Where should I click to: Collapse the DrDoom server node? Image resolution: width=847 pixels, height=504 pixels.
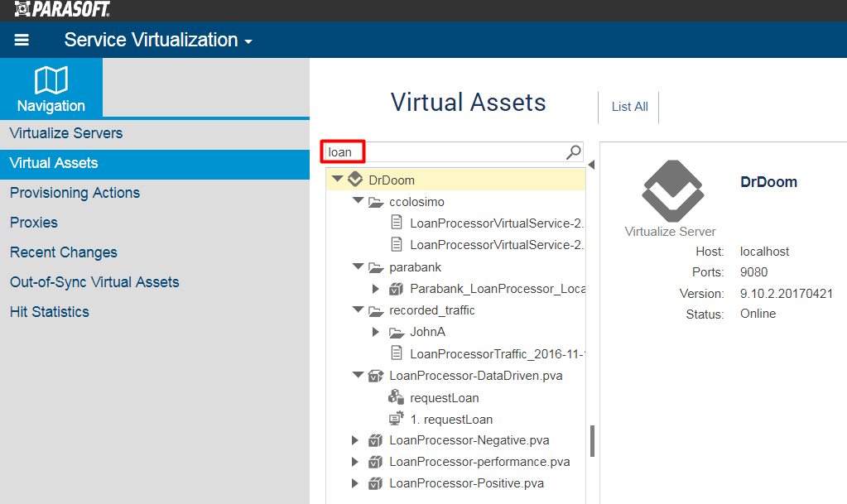pyautogui.click(x=338, y=179)
